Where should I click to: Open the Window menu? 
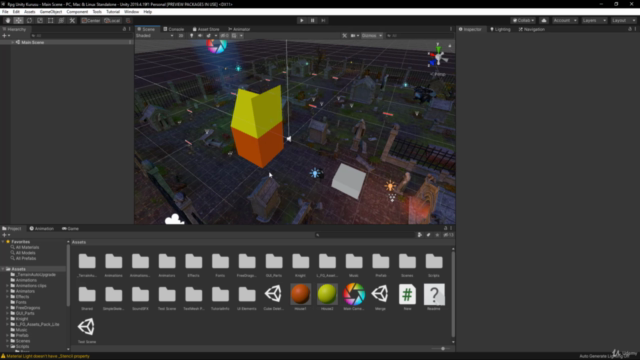(x=131, y=12)
